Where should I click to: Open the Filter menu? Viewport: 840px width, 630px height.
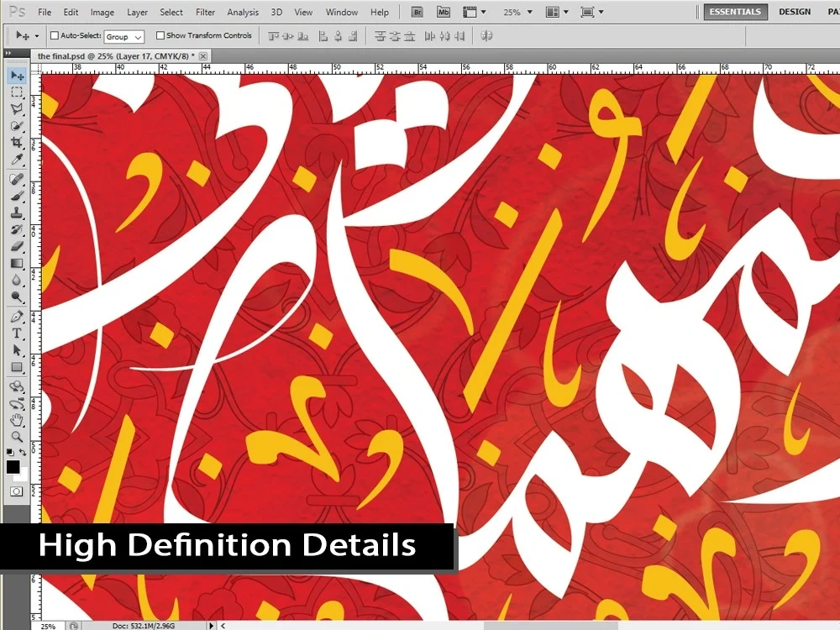(205, 12)
